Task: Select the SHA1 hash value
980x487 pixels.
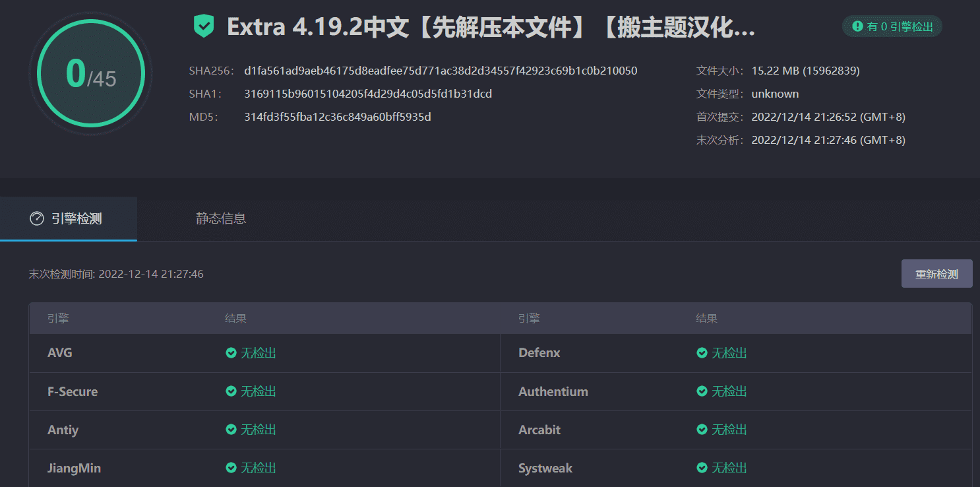Action: [x=368, y=94]
